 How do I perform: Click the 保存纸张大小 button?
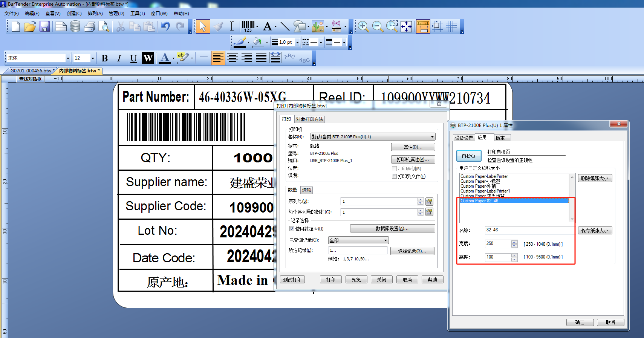595,231
